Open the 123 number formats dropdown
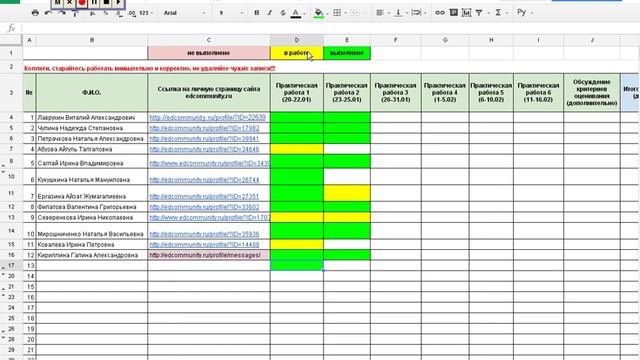640x360 pixels. tap(146, 13)
